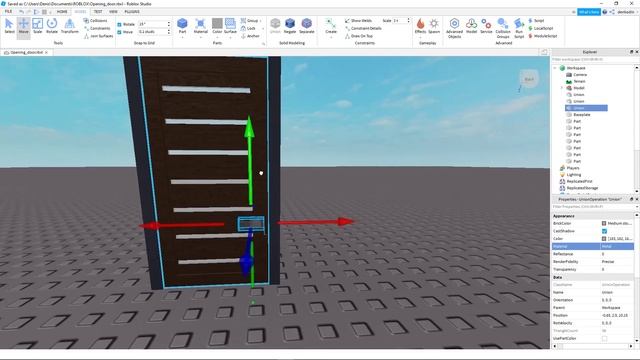640x360 pixels.
Task: Click the What's New button
Action: (589, 12)
